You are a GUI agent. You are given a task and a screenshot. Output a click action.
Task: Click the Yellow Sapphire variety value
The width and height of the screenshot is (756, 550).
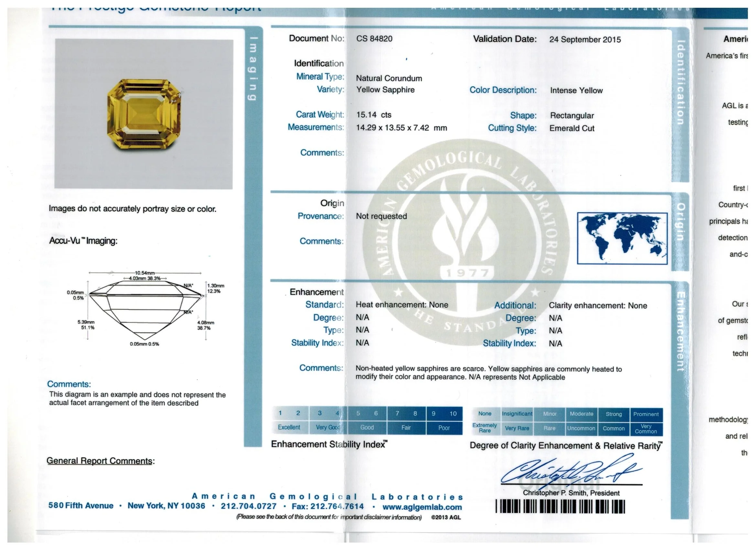(x=385, y=90)
